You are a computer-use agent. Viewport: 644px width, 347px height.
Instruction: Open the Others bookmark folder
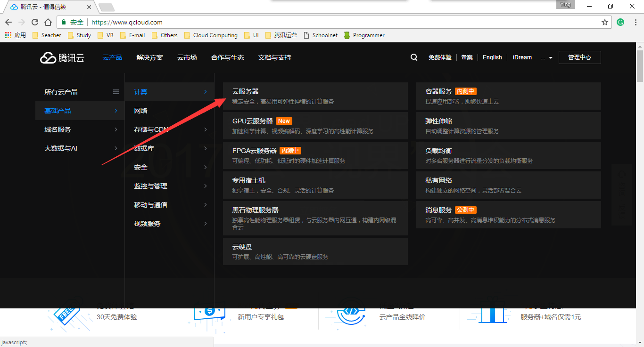tap(164, 35)
